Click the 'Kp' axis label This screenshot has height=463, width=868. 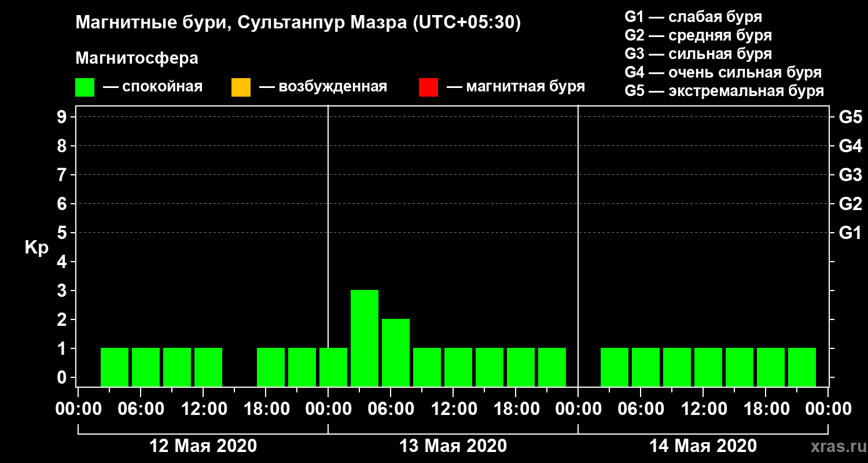36,248
